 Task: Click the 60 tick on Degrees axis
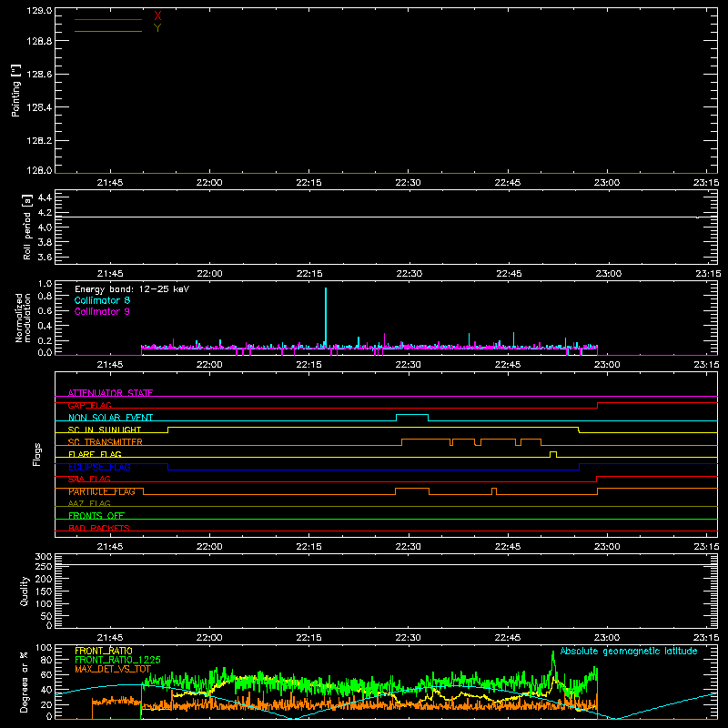pyautogui.click(x=47, y=674)
